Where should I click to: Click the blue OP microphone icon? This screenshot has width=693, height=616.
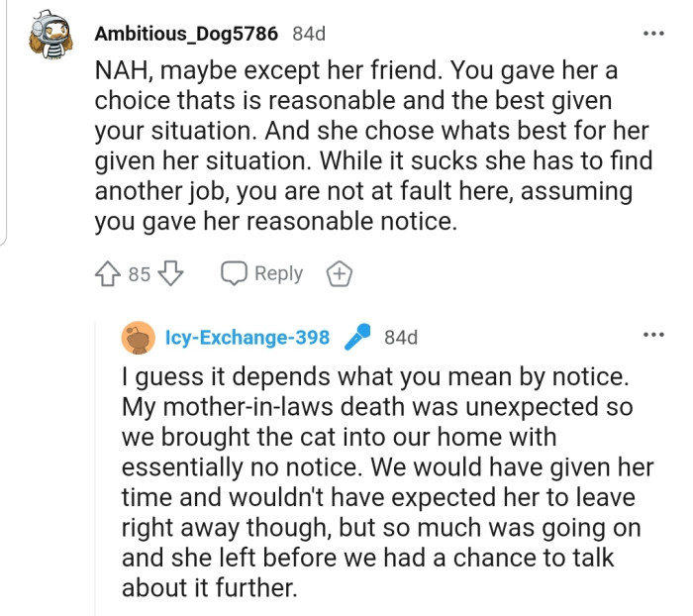tap(356, 338)
